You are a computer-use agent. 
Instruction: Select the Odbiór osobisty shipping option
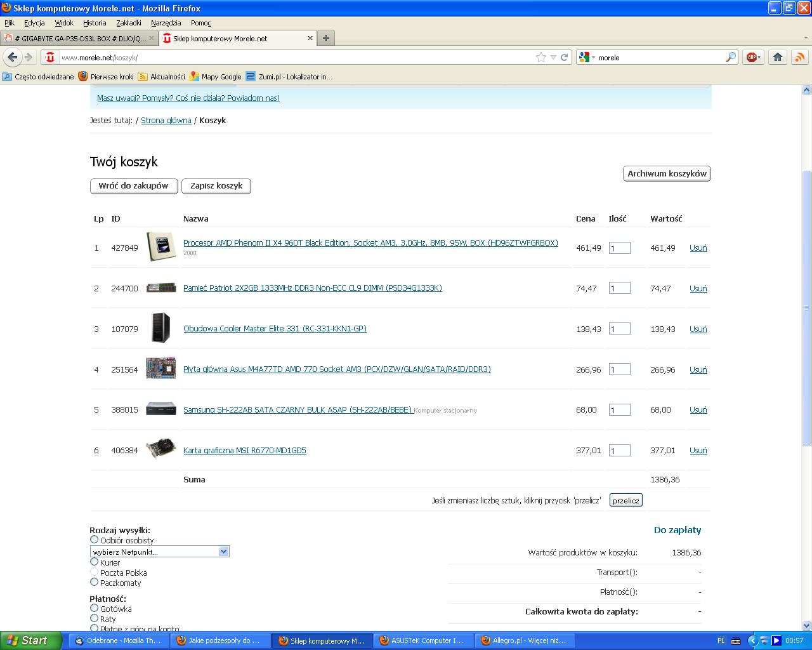click(95, 540)
